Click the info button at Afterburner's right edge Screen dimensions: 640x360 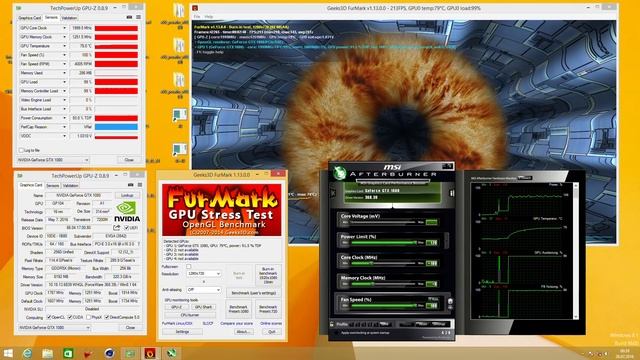click(451, 193)
